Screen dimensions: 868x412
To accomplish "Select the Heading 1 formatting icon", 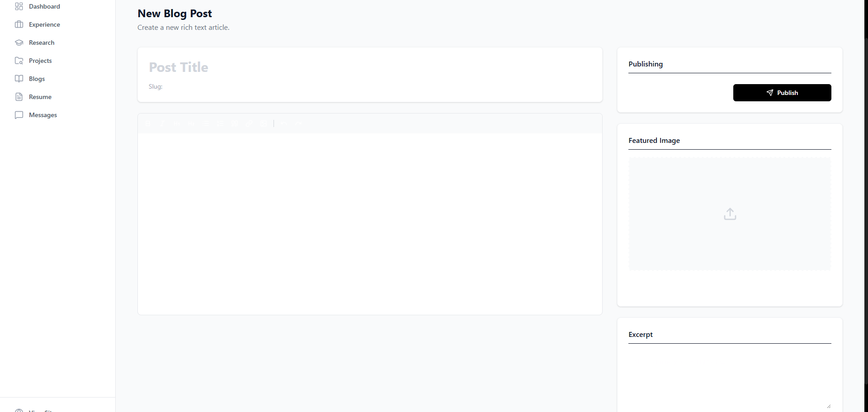I will [177, 123].
